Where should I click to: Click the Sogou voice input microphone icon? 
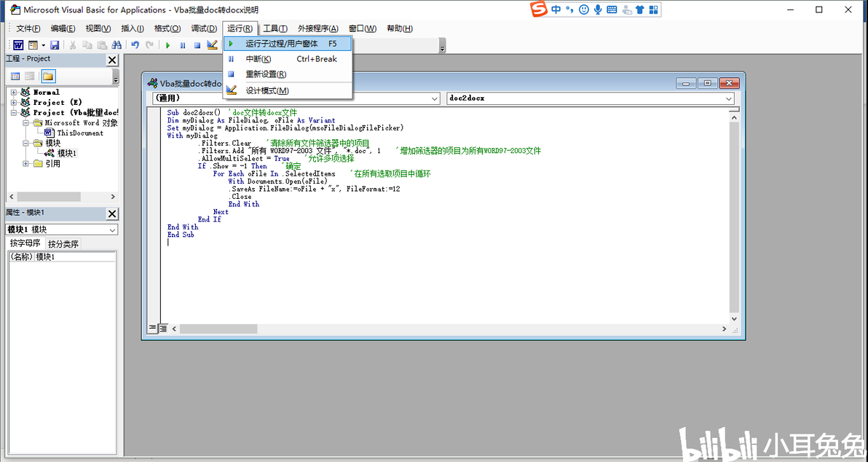point(598,9)
